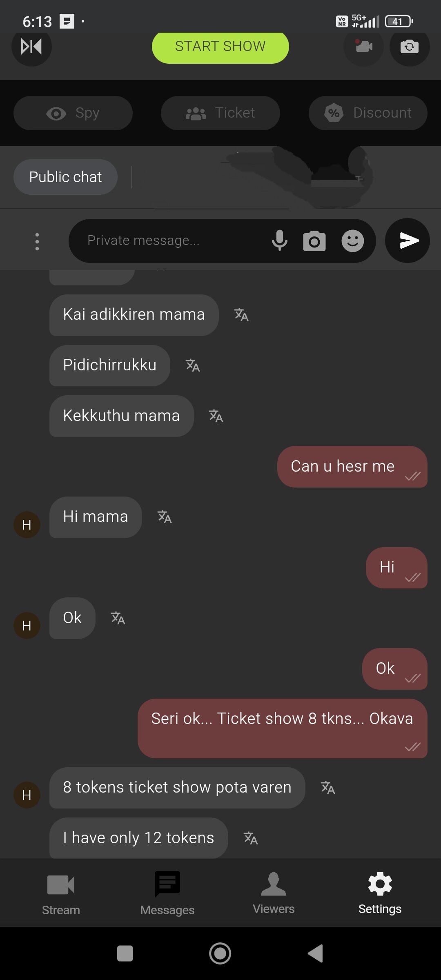Tap the START SHOW button

click(220, 47)
